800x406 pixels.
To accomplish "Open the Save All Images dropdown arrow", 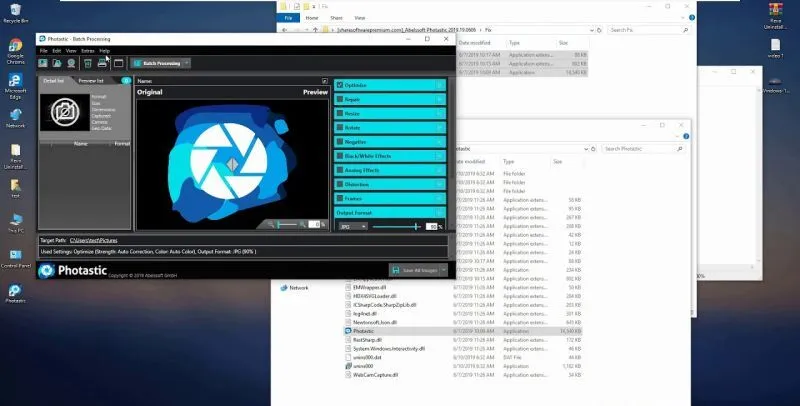I will pyautogui.click(x=444, y=270).
